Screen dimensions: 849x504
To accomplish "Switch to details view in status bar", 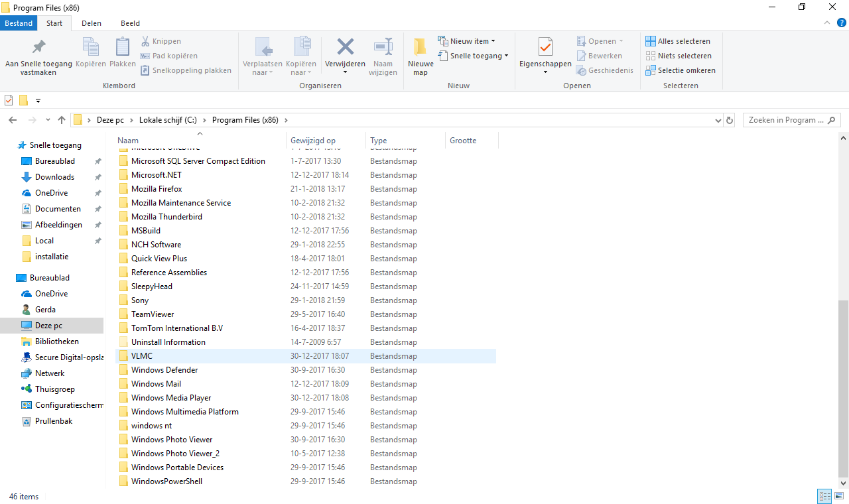I will point(824,497).
